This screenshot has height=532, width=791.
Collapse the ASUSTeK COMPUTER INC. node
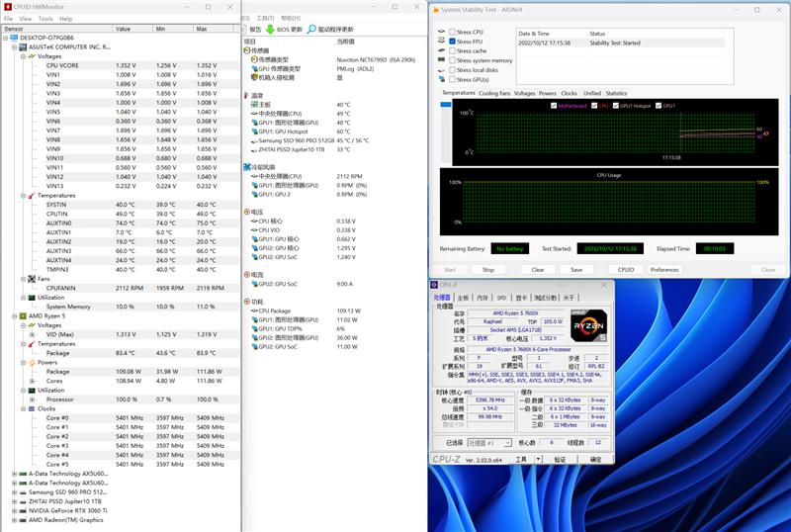(14, 46)
